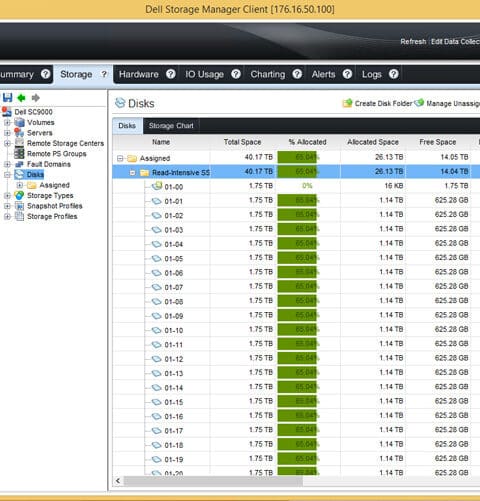Click Manage Unassigned button text

pos(453,103)
